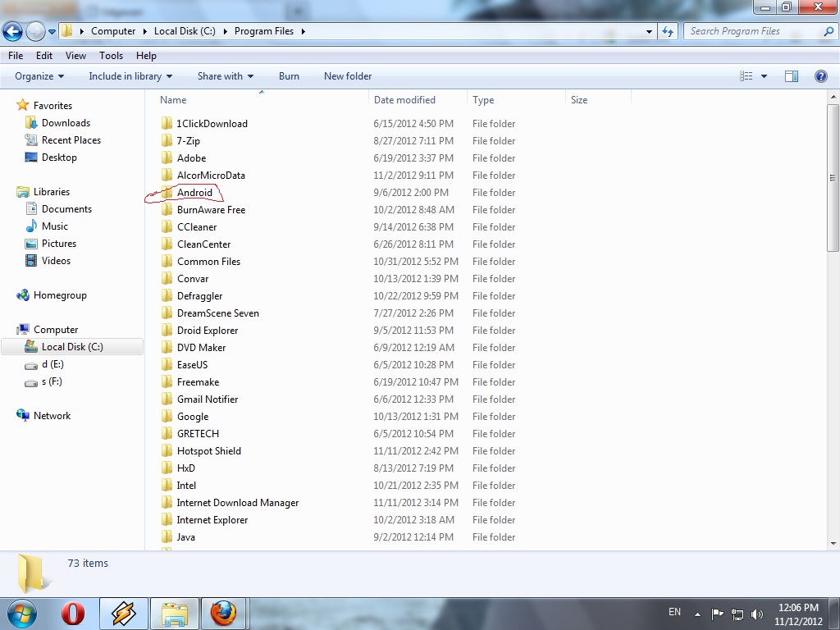The image size is (840, 630).
Task: Open the Edit menu
Action: (44, 56)
